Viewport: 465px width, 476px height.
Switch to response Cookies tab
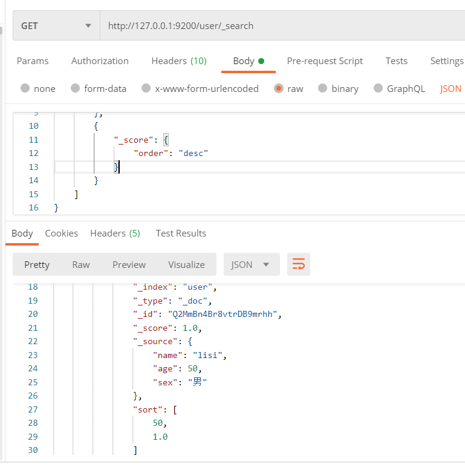(62, 233)
